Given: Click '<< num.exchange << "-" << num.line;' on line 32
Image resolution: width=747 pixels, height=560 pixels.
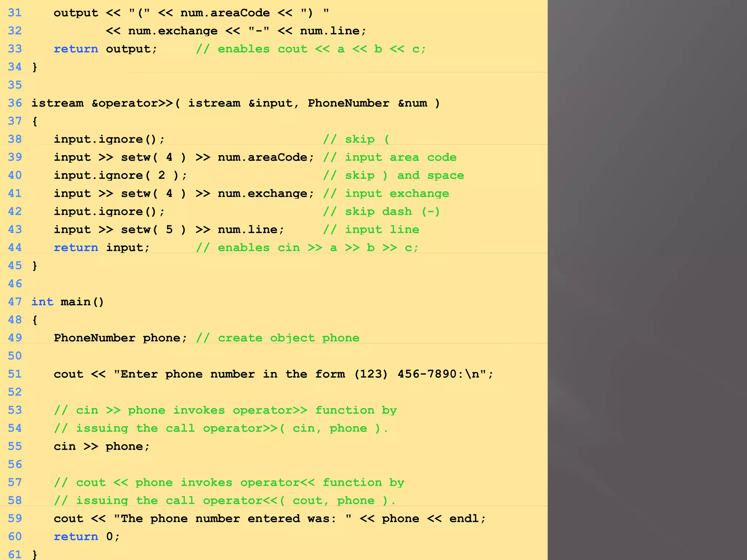Looking at the screenshot, I should click(236, 31).
